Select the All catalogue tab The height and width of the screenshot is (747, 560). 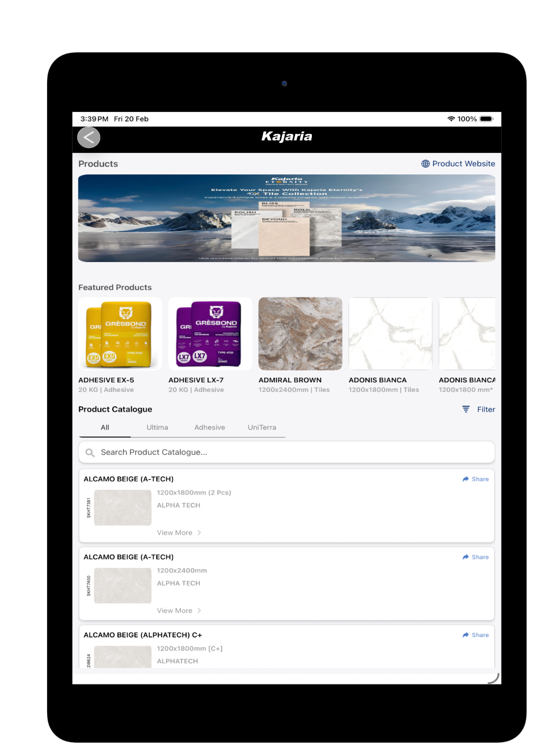[105, 428]
